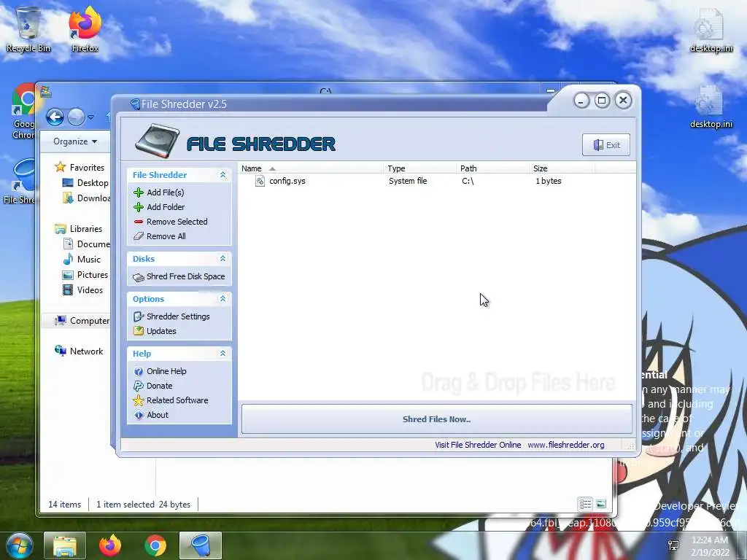
Task: Click Remove All label
Action: pos(166,236)
